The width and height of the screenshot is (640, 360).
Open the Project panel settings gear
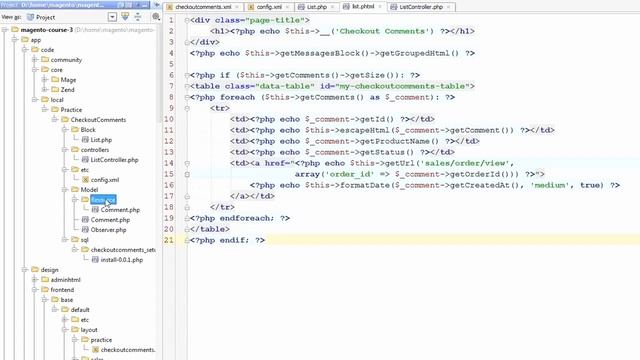(x=156, y=17)
